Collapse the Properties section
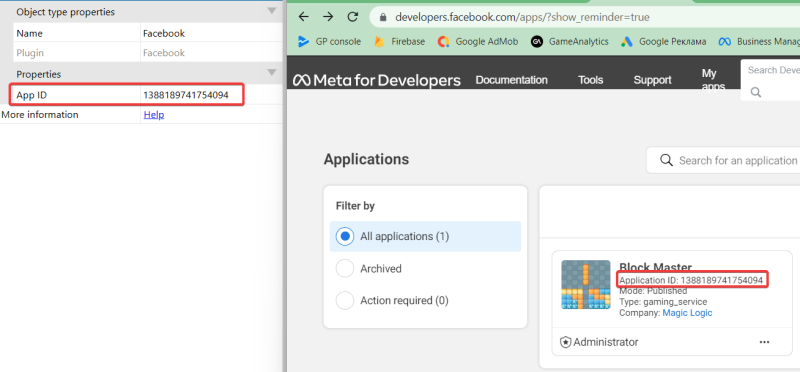 (x=272, y=72)
